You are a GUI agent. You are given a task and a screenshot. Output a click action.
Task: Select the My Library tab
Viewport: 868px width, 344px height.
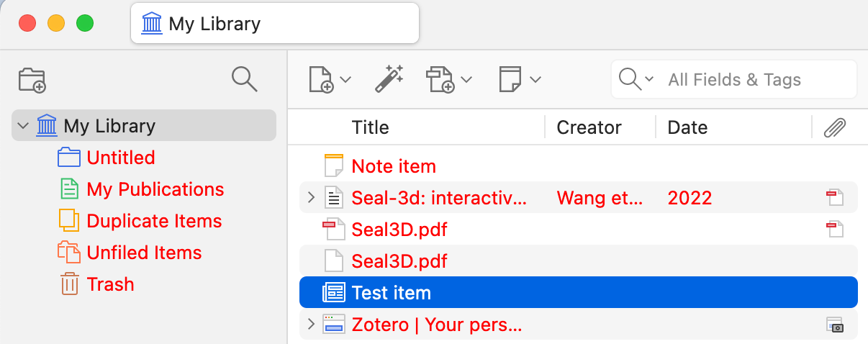pos(274,24)
